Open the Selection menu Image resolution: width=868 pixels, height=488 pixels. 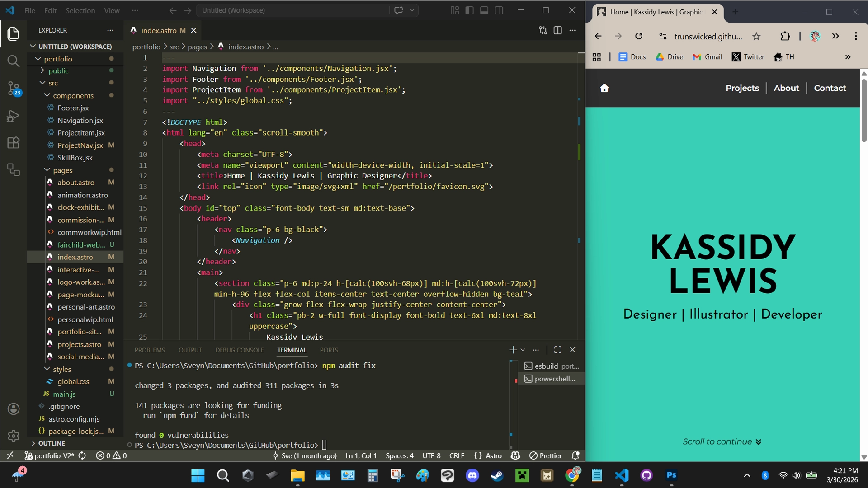pyautogui.click(x=80, y=10)
